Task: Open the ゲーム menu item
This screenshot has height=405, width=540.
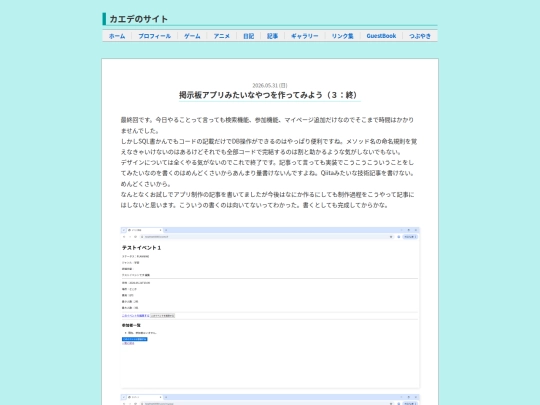Action: click(x=192, y=36)
